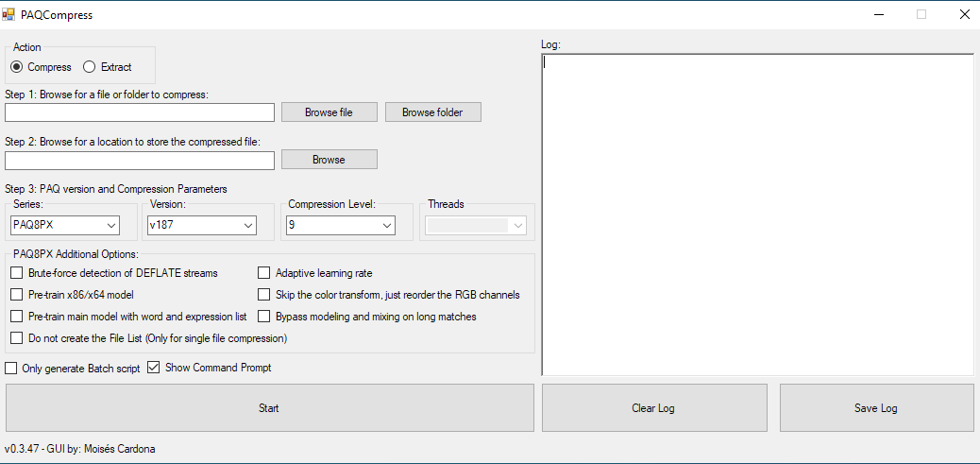The image size is (980, 464).
Task: Close the PAQCompress window
Action: (964, 14)
